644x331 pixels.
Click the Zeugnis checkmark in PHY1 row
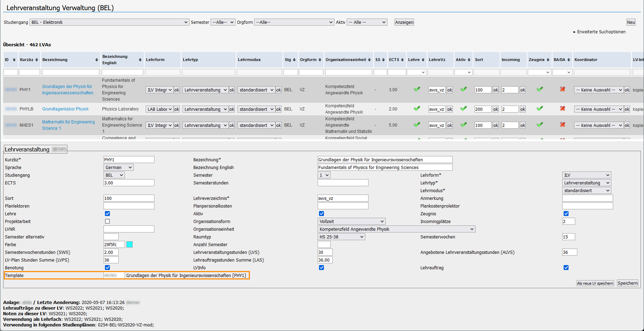point(539,89)
